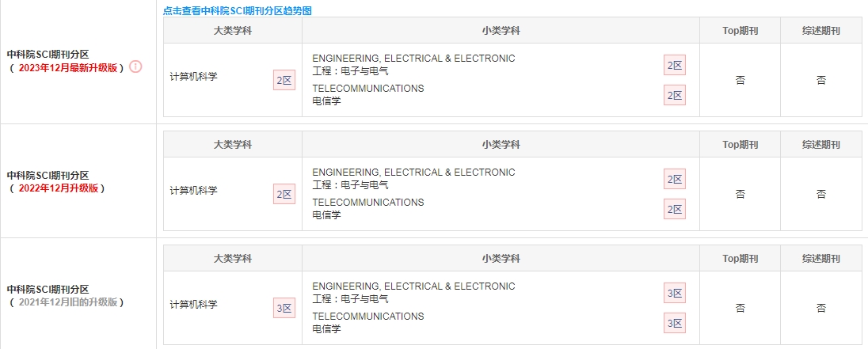
Task: Click 2区 badge for ENGINEERING, ELECTRICAL & ELECTRONIC in 2022
Action: click(675, 179)
